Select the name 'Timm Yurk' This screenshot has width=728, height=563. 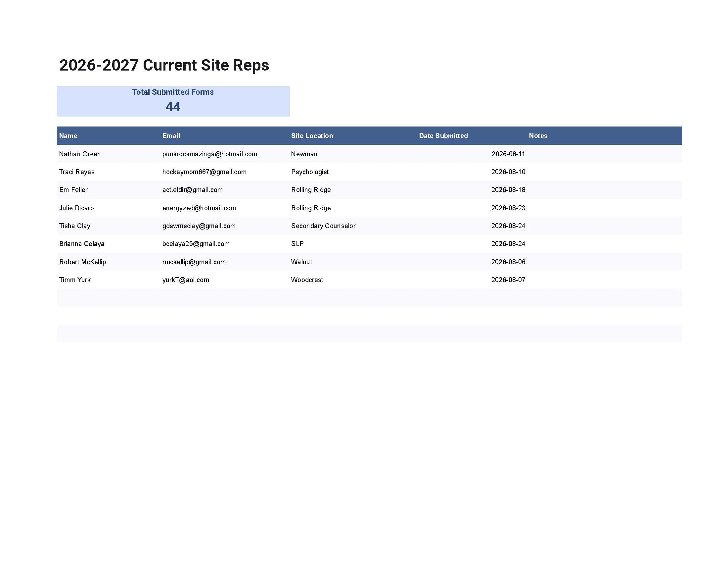(75, 280)
